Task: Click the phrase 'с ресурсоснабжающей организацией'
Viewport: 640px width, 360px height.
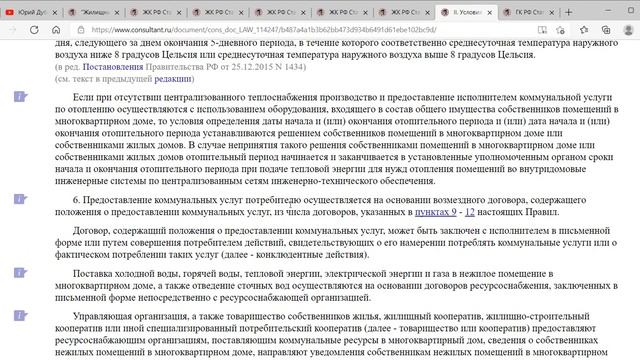Action: (x=291, y=298)
